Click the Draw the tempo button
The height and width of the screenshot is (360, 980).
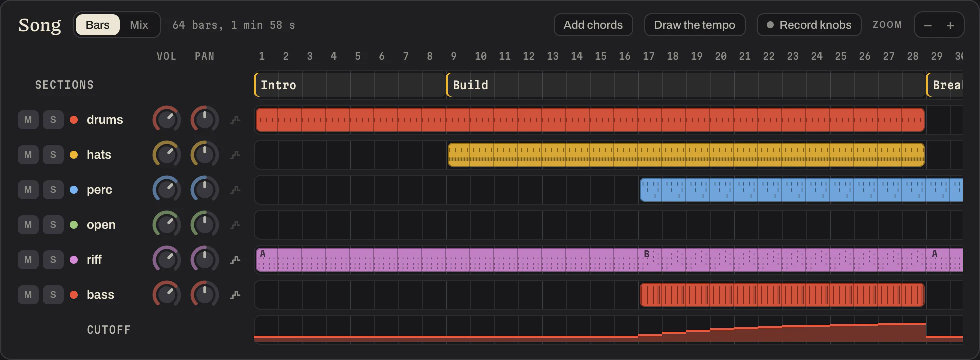tap(695, 25)
